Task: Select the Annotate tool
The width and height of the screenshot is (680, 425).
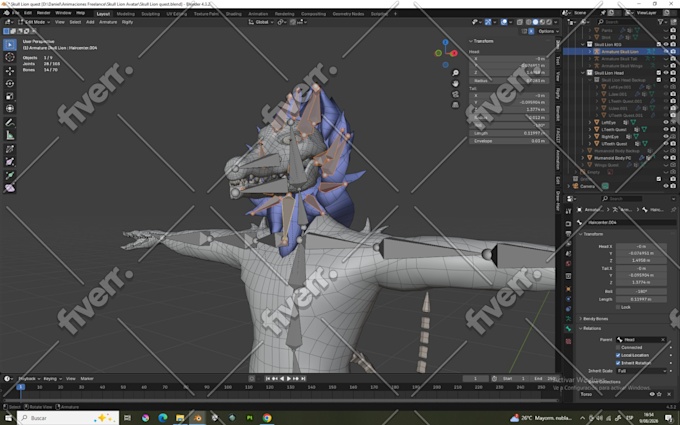Action: [10, 123]
